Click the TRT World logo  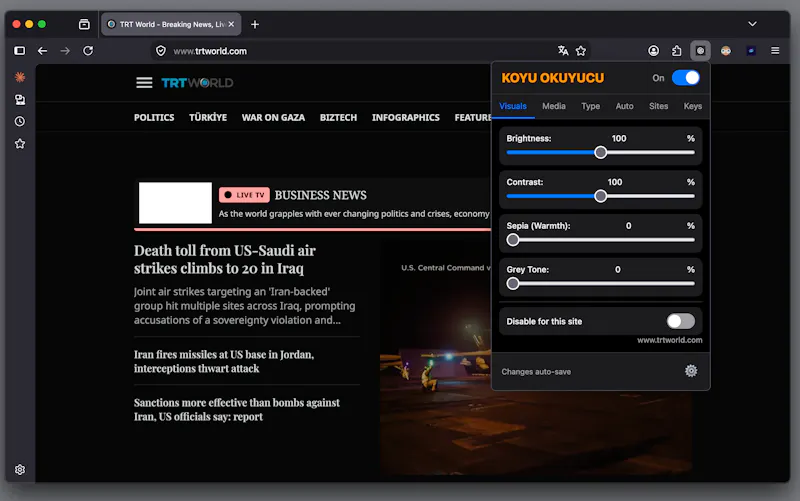[x=197, y=83]
